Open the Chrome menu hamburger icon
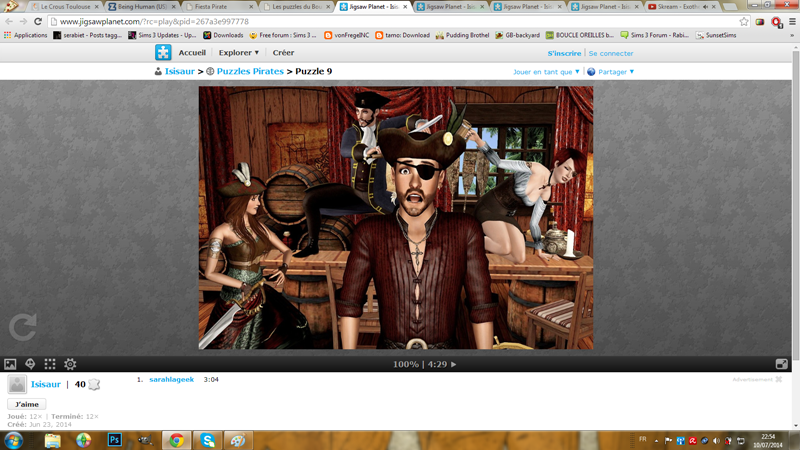The width and height of the screenshot is (800, 450). [x=792, y=21]
